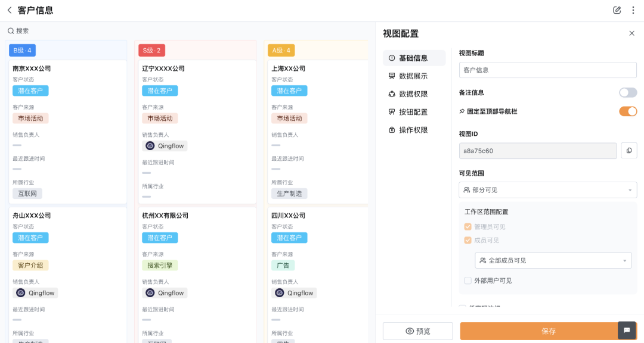644x343 pixels.
Task: Expand the 部分可见 visibility dropdown
Action: 547,190
